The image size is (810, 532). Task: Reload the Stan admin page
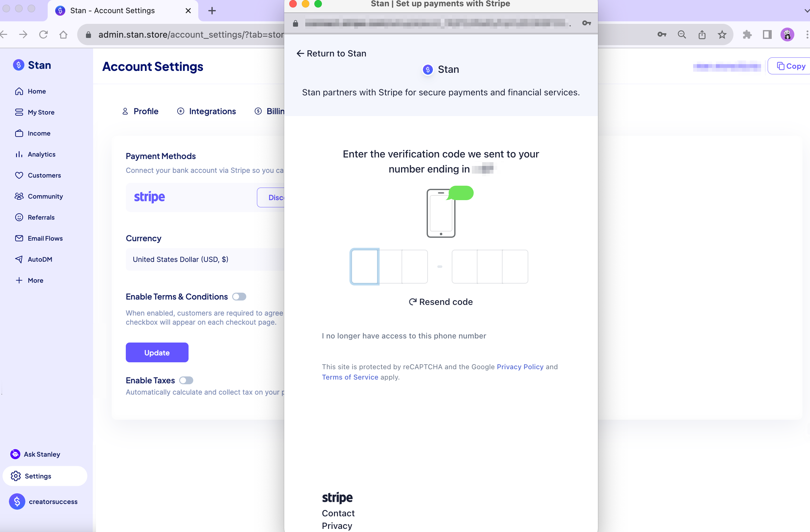[43, 35]
